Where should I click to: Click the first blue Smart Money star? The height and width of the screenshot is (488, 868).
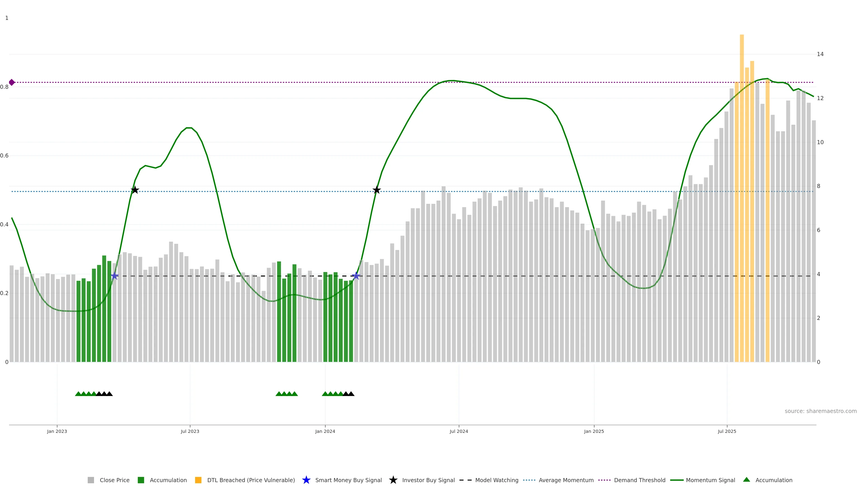tap(115, 276)
